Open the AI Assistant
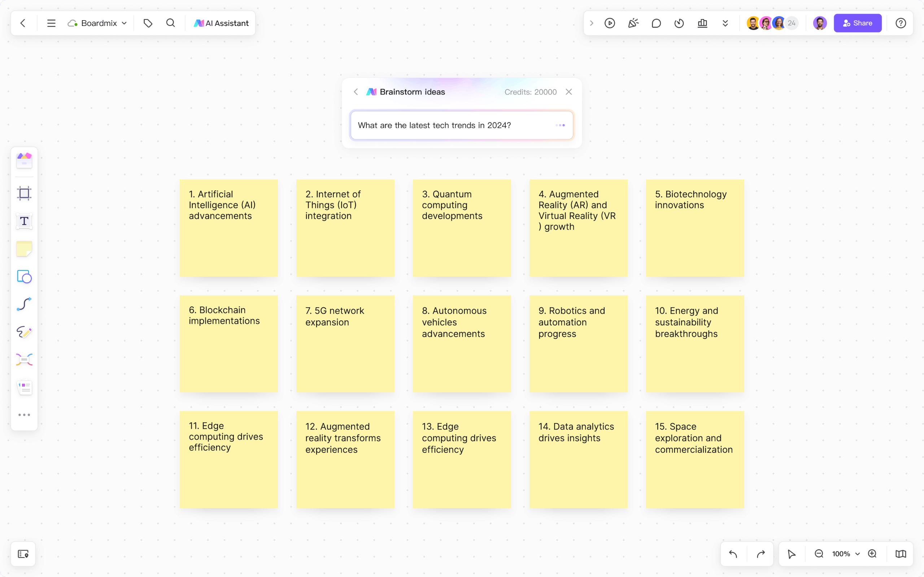The width and height of the screenshot is (924, 577). 221,23
